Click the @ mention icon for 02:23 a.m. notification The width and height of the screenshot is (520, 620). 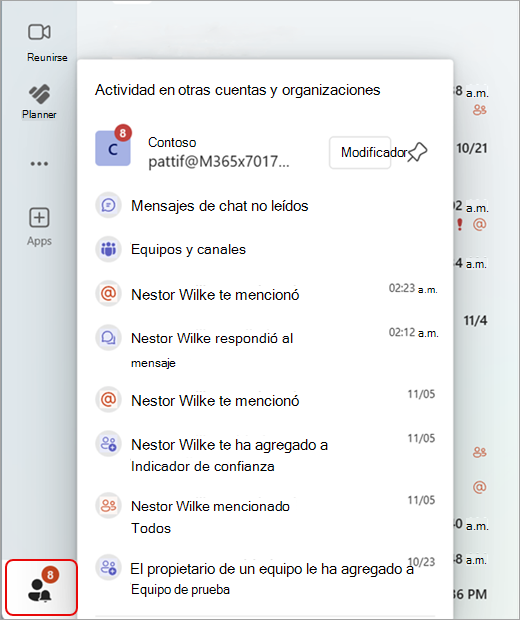pos(108,294)
